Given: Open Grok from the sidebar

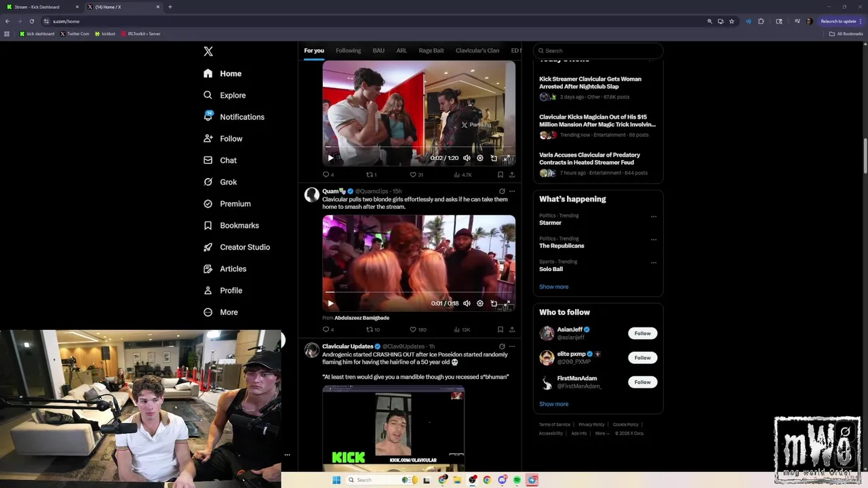Looking at the screenshot, I should pyautogui.click(x=220, y=182).
